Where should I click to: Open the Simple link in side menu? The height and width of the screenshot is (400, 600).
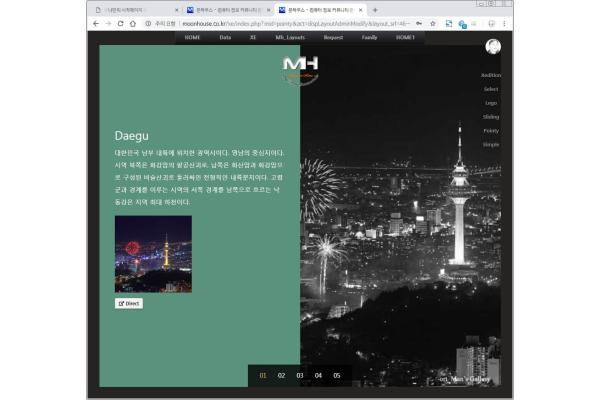[491, 145]
